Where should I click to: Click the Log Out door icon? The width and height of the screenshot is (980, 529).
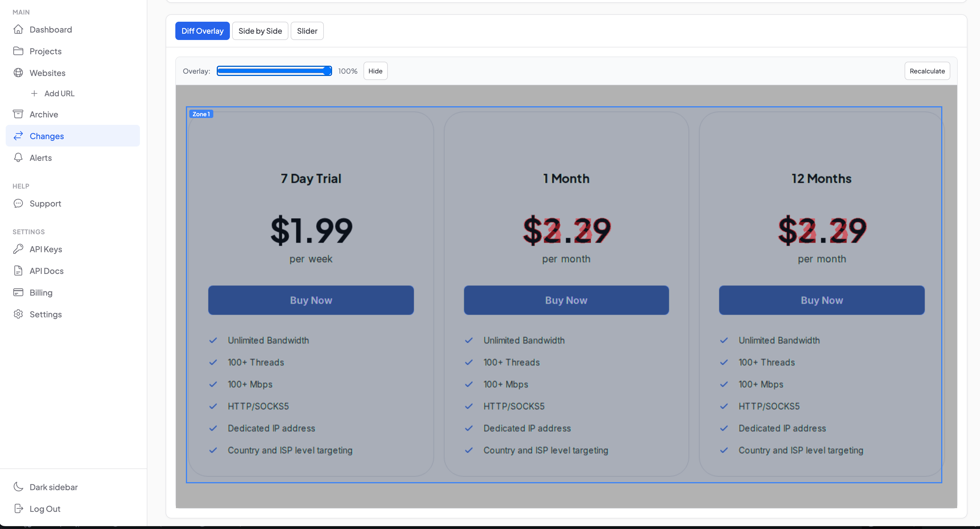tap(18, 508)
